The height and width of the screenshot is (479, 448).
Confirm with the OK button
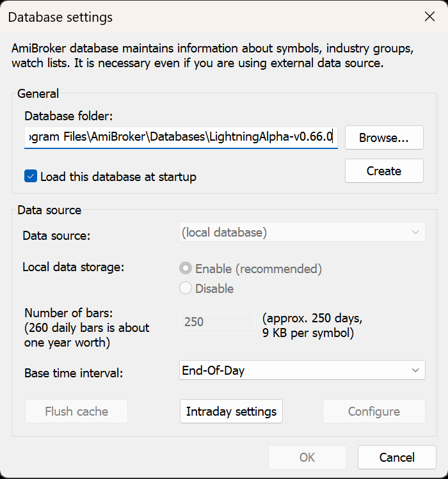(307, 457)
